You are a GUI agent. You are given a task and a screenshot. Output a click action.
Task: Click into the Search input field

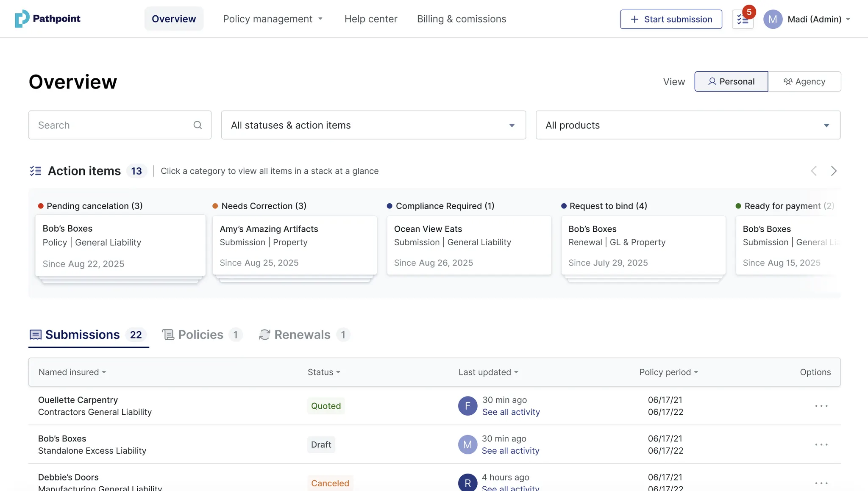110,125
